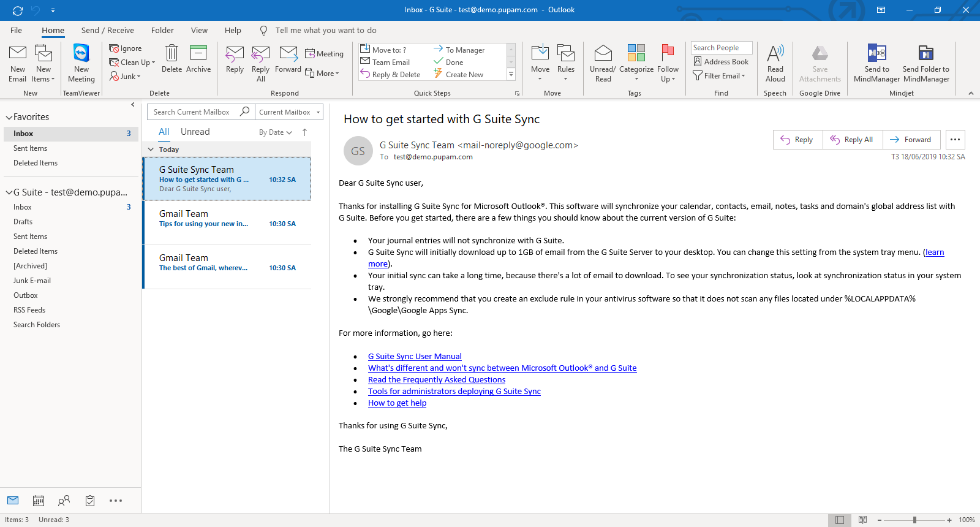Open the File tab
This screenshot has width=980, height=527.
coord(17,30)
